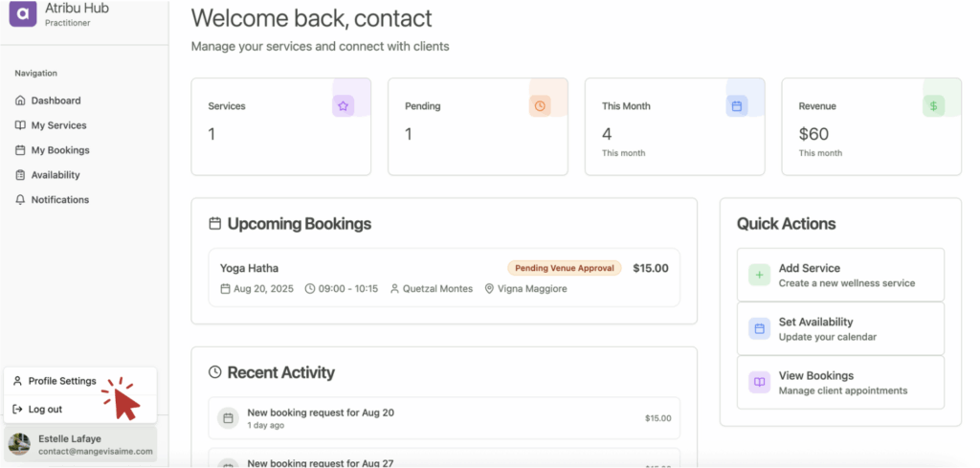Click the star icon on Services card
The width and height of the screenshot is (980, 468).
point(343,106)
